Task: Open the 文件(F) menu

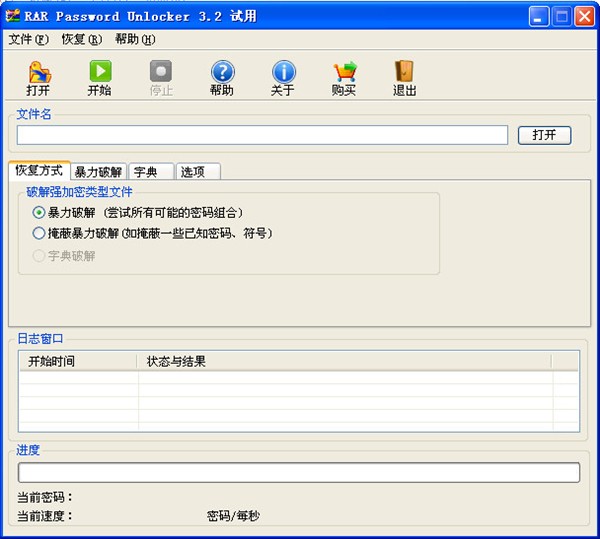Action: (x=29, y=39)
